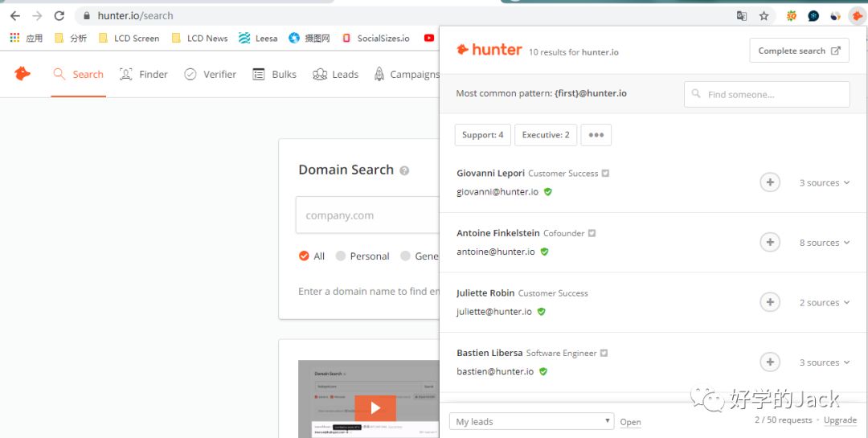Select the All radio option

(x=304, y=256)
